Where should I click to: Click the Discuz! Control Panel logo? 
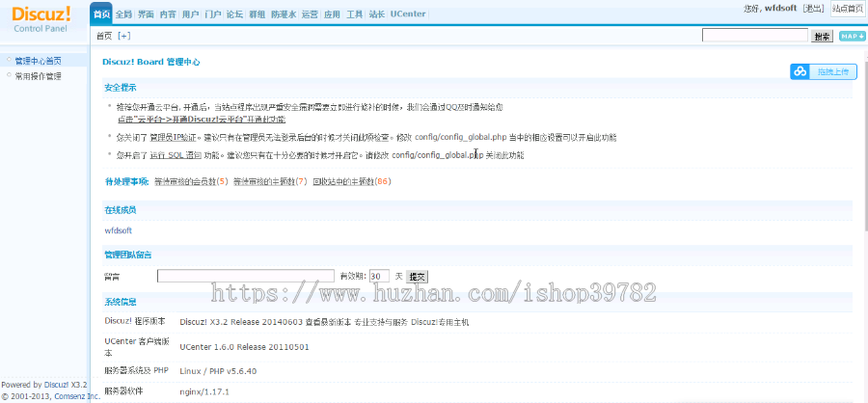[x=41, y=20]
